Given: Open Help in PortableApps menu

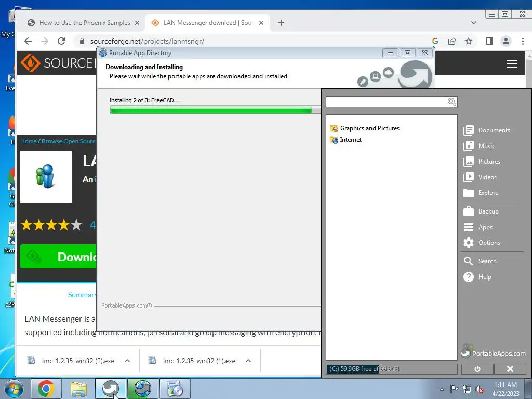Looking at the screenshot, I should (477, 277).
